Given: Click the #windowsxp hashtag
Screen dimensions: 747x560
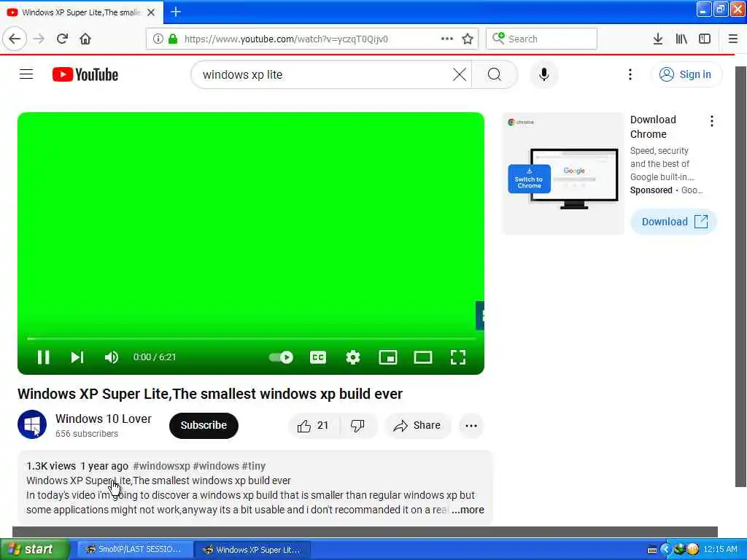Looking at the screenshot, I should click(x=161, y=466).
